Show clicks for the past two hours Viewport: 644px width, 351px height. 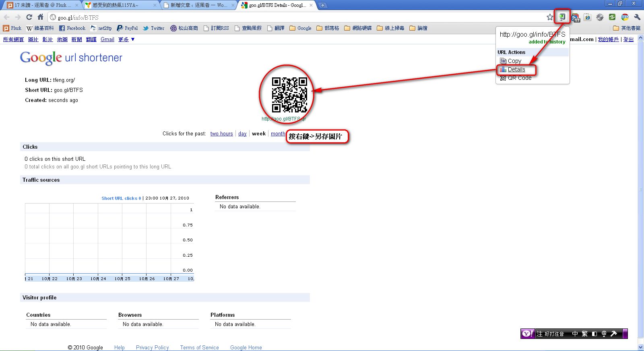point(221,134)
